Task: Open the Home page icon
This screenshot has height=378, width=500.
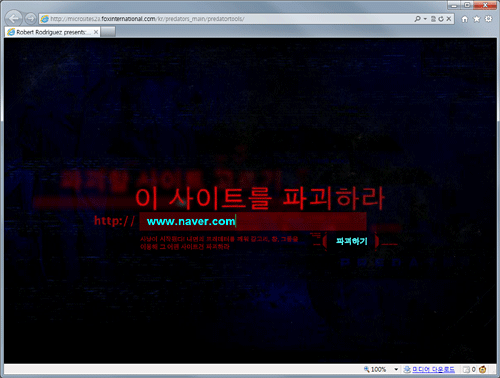Action: (x=465, y=19)
